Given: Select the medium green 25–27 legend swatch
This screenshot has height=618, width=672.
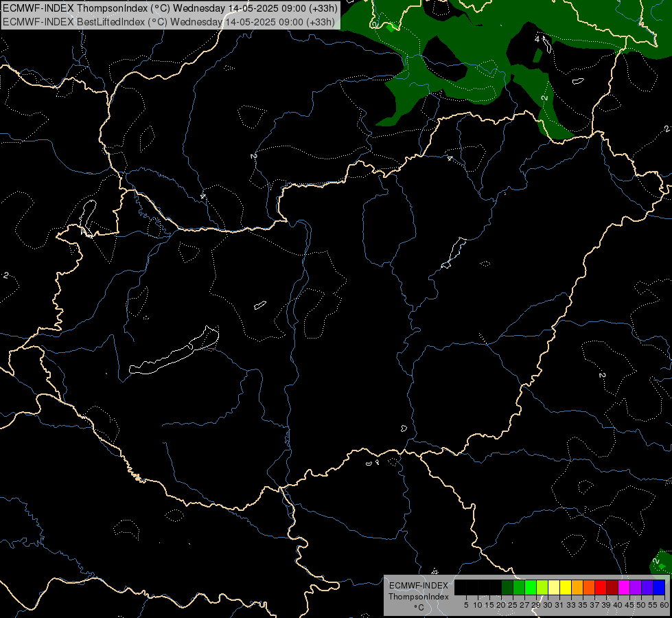Looking at the screenshot, I should pyautogui.click(x=519, y=587).
